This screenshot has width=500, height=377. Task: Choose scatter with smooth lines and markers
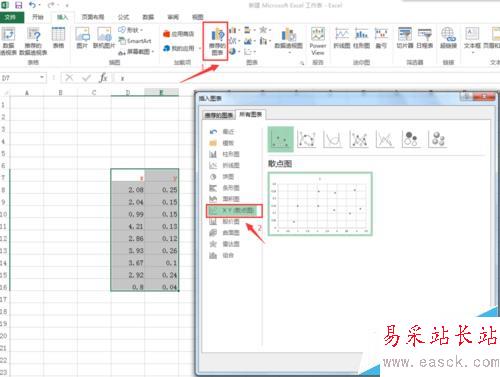click(307, 139)
